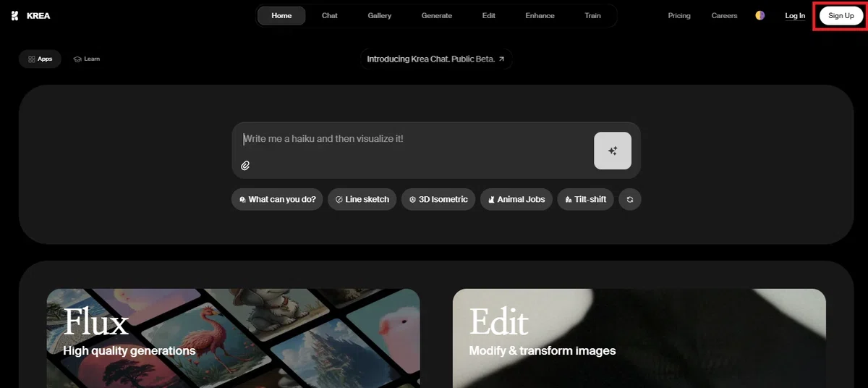Click the KREA wordmark text

[x=38, y=16]
